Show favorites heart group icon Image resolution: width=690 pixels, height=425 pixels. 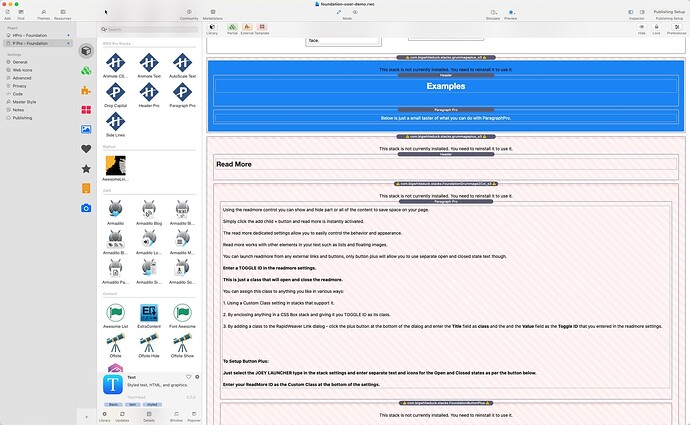[x=86, y=149]
